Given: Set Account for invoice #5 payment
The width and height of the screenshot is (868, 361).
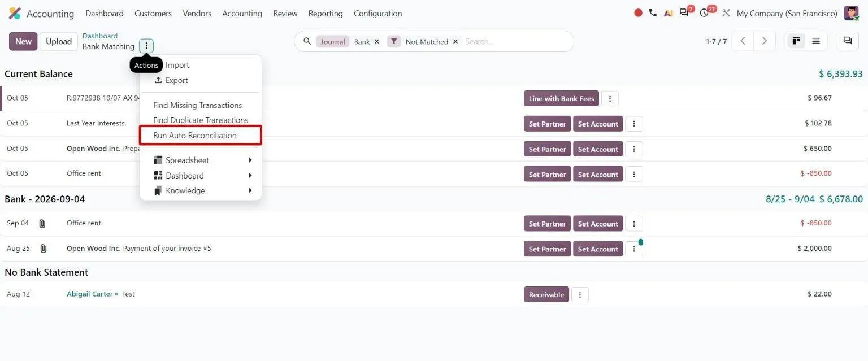Looking at the screenshot, I should [x=598, y=249].
